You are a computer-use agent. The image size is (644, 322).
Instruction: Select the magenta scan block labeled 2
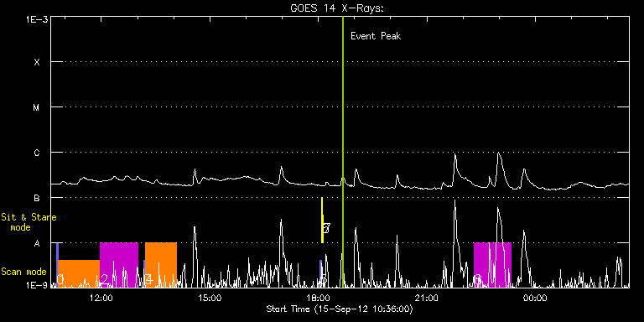tap(119, 265)
